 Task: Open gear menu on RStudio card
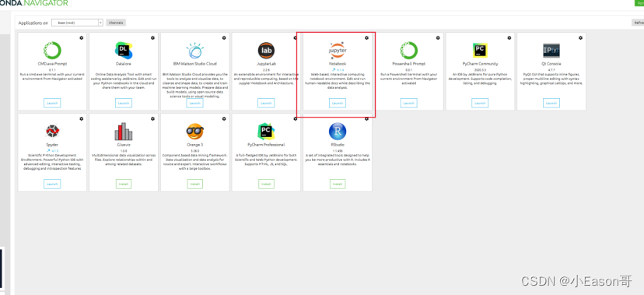[367, 119]
